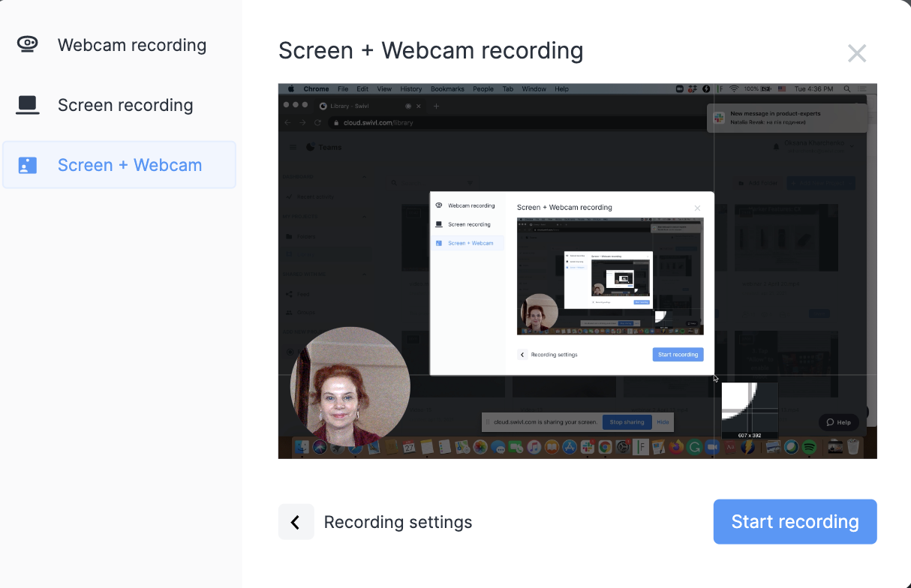Click the circular webcam bubble in the preview
The image size is (911, 588).
(350, 386)
